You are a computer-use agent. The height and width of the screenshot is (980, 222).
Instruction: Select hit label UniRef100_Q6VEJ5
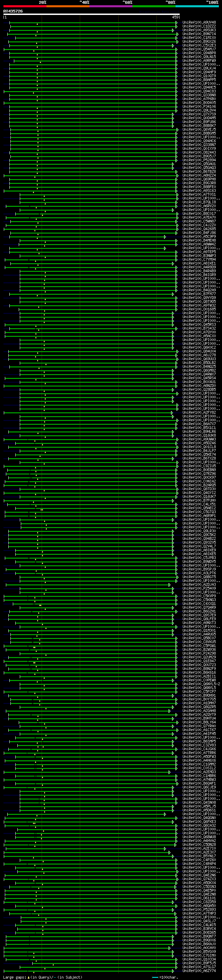[x=199, y=130]
